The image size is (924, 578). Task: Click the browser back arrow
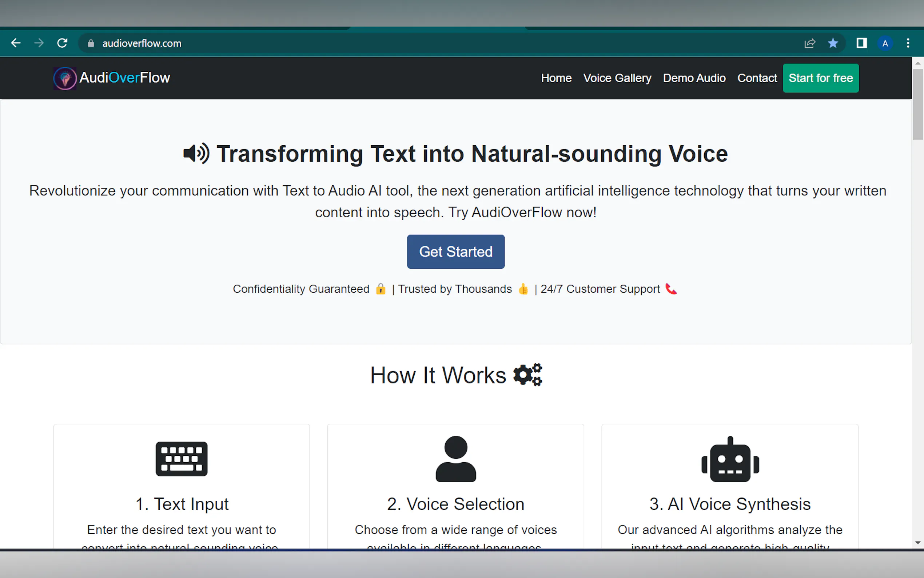pos(16,43)
